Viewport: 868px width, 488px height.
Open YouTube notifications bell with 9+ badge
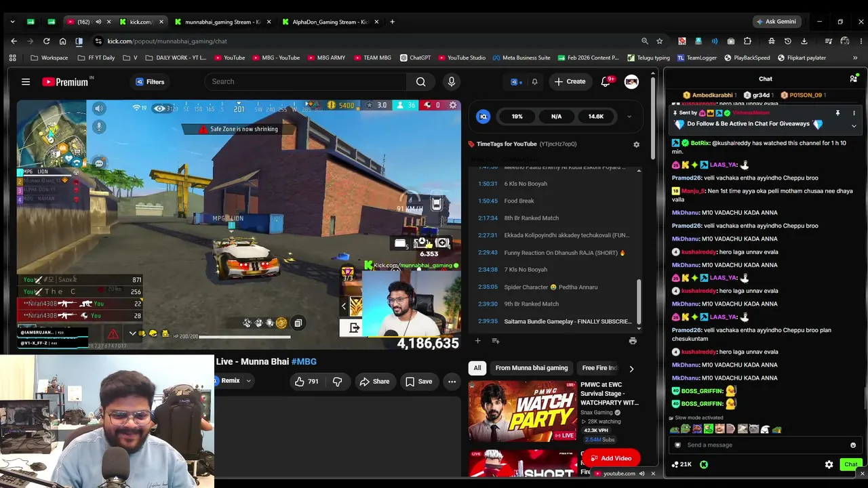coord(606,82)
